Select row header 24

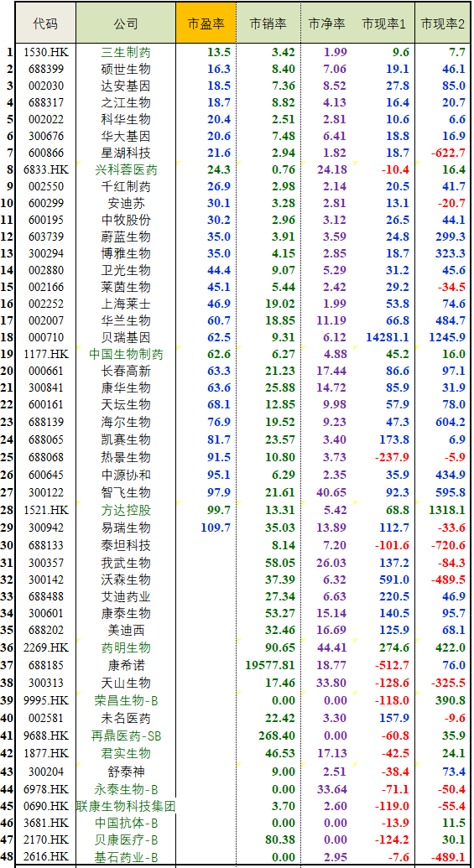pos(8,439)
